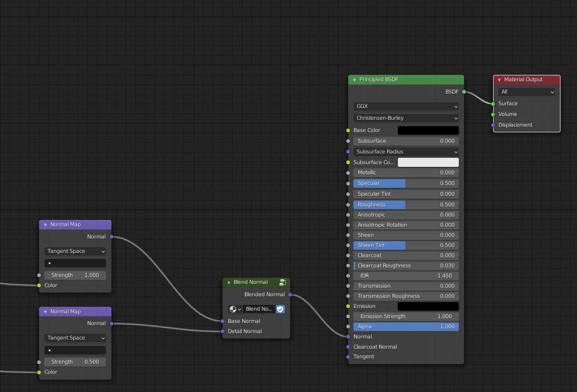577x392 pixels.
Task: Click the Surface input socket on Material Output
Action: click(493, 104)
